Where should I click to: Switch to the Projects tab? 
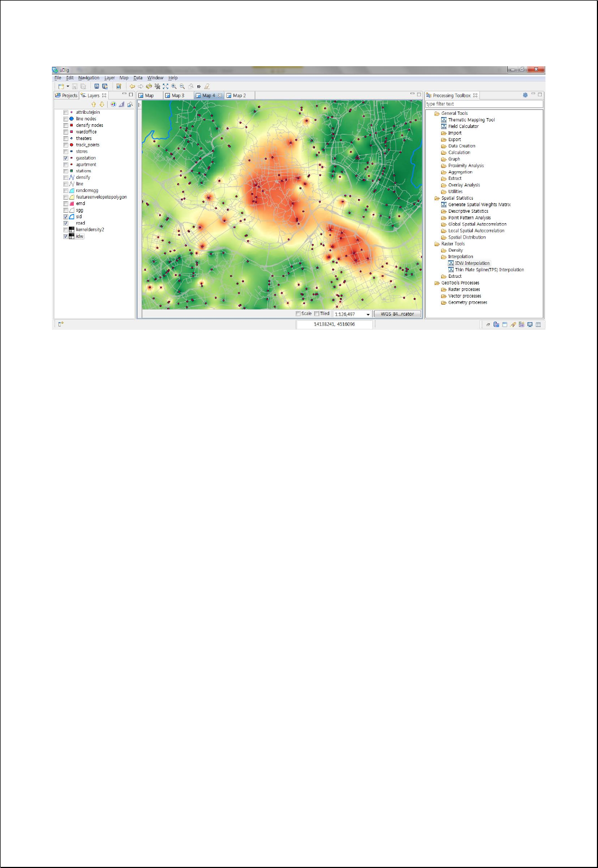pyautogui.click(x=67, y=96)
